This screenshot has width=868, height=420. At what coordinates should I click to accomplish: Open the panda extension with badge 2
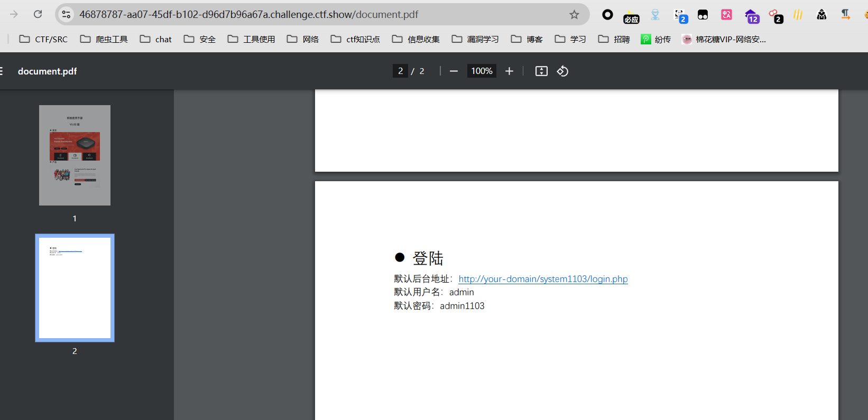[x=681, y=16]
